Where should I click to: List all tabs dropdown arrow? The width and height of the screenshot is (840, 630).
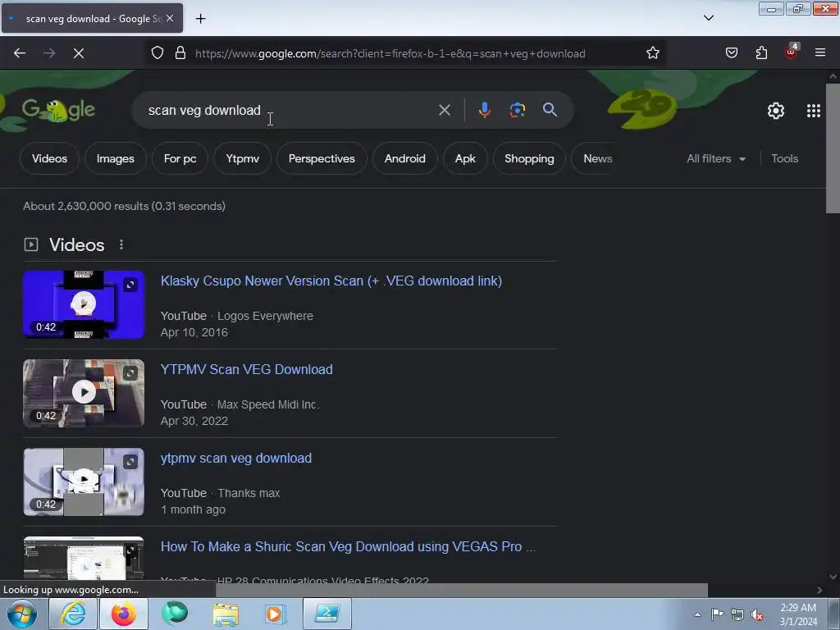coord(708,18)
